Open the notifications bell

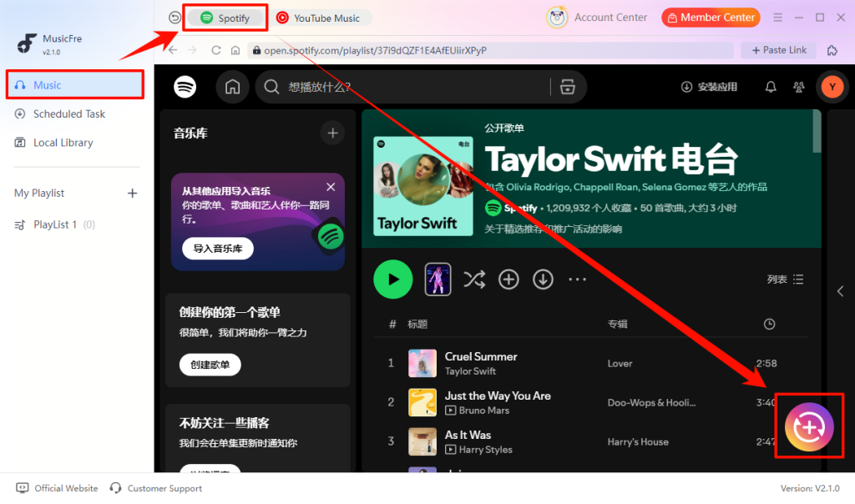(771, 87)
